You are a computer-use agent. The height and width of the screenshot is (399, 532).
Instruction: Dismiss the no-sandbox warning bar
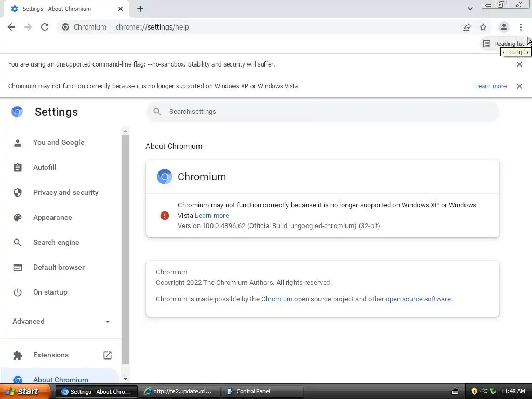click(520, 64)
